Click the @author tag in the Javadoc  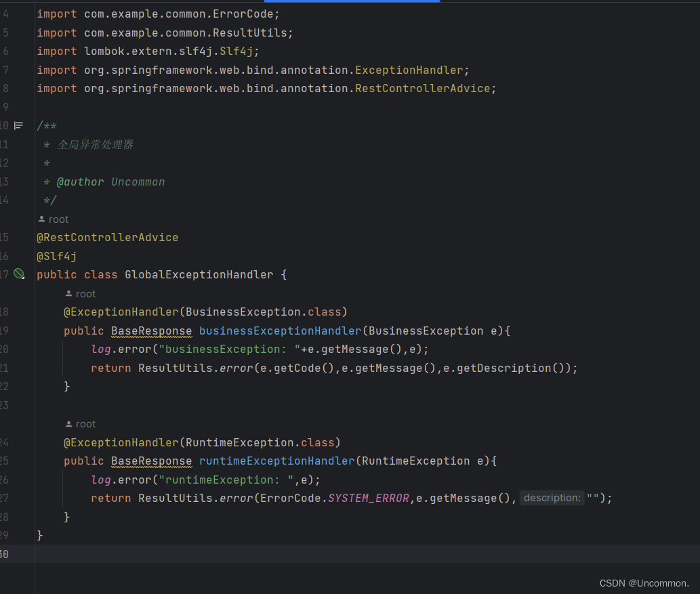point(81,182)
